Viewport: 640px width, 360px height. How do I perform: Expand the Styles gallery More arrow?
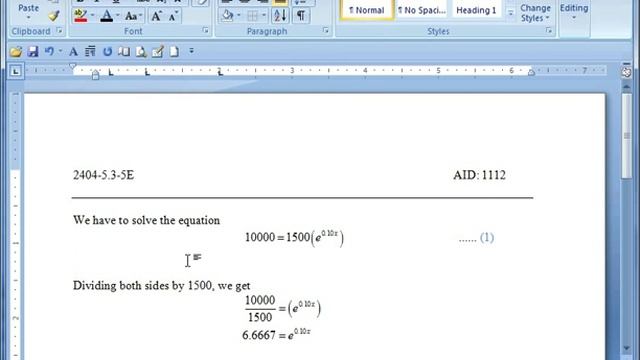(510, 13)
